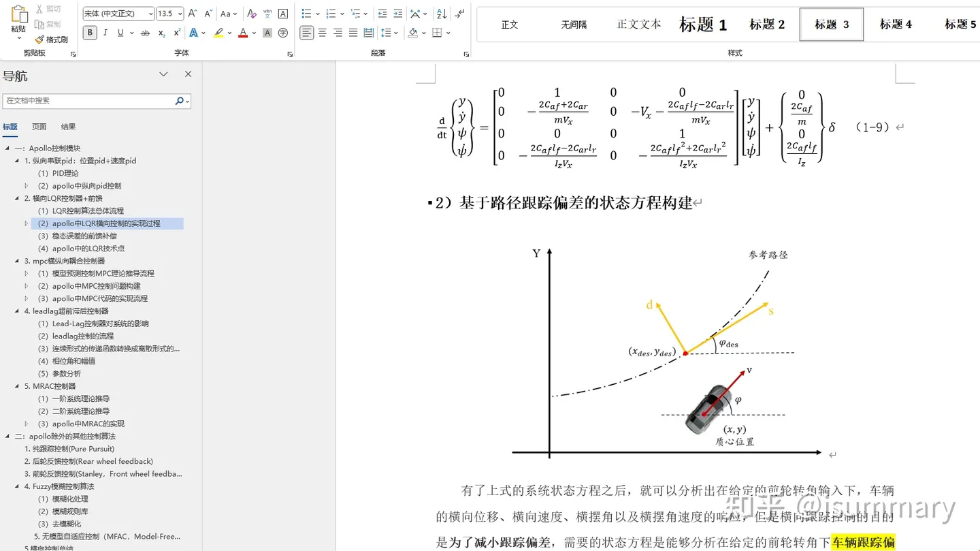The image size is (980, 551).
Task: Switch to the 页面 navigation tab
Action: pos(39,125)
